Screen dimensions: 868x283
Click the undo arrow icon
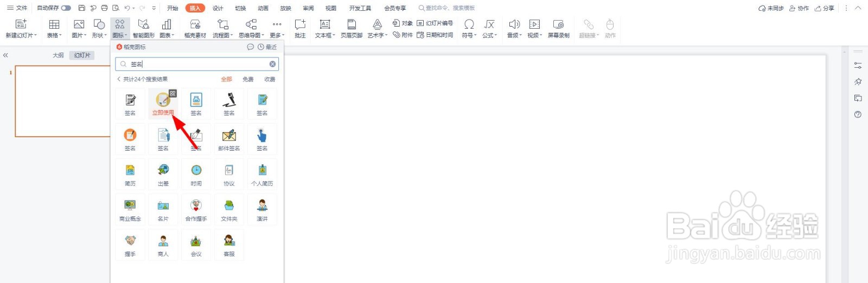127,8
